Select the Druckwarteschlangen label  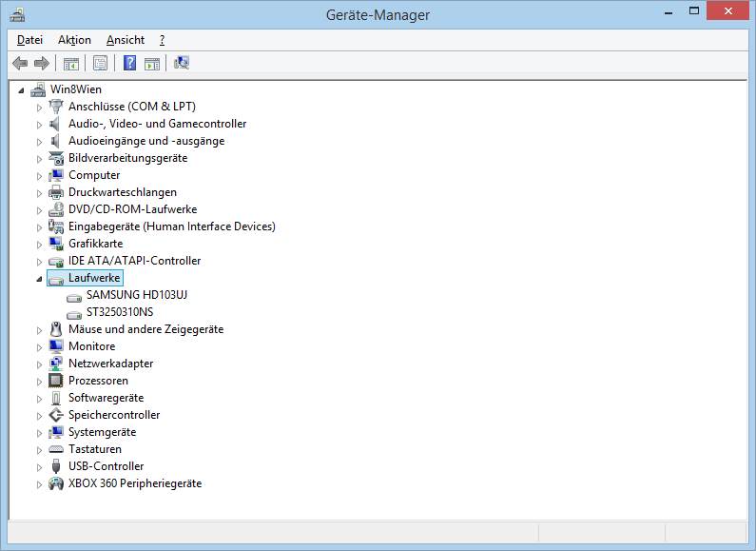coord(123,192)
